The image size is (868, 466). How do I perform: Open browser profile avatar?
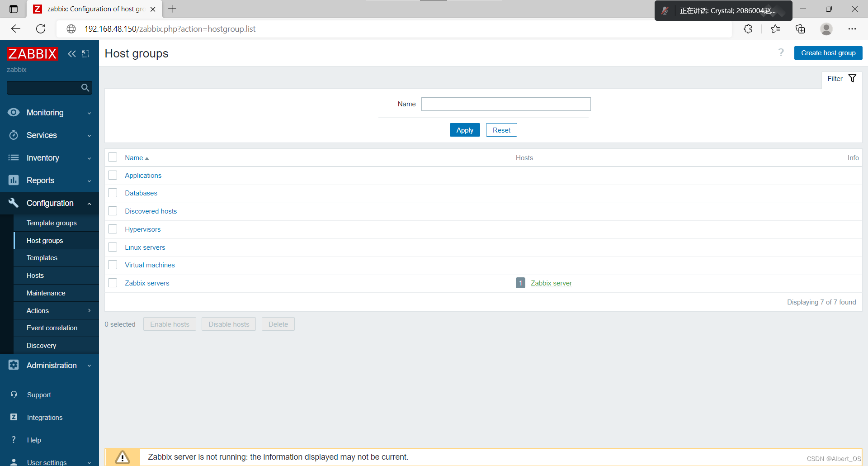tap(826, 29)
